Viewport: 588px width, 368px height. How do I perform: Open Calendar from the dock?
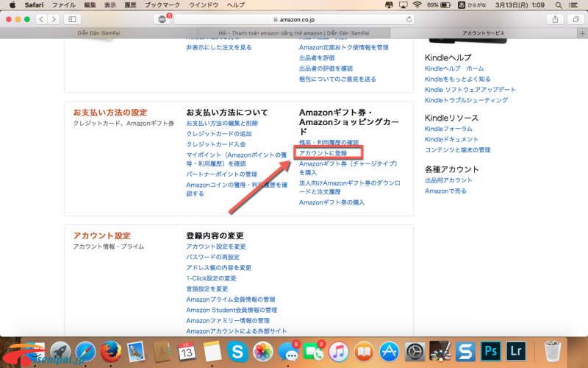(187, 352)
